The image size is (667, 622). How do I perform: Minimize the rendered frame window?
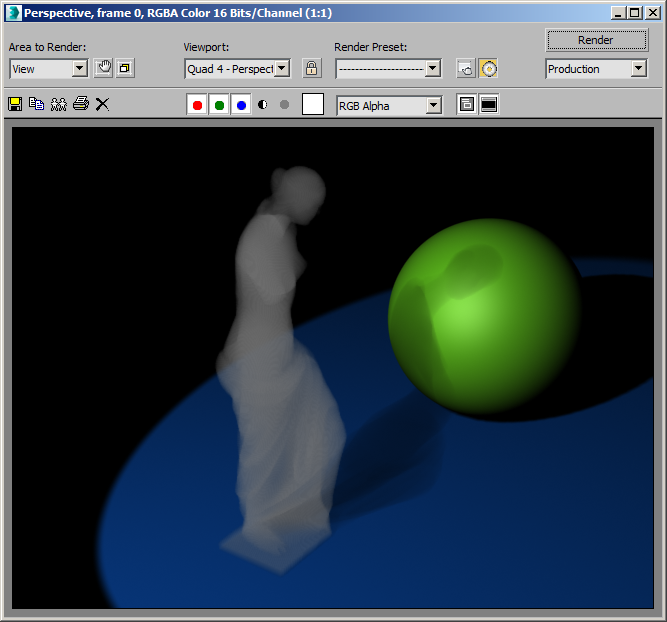[619, 13]
